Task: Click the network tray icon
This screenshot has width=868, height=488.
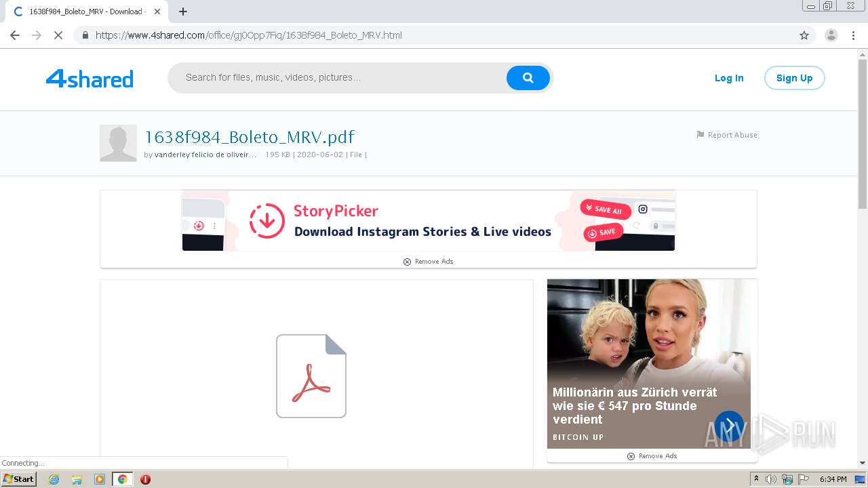Action: click(787, 479)
